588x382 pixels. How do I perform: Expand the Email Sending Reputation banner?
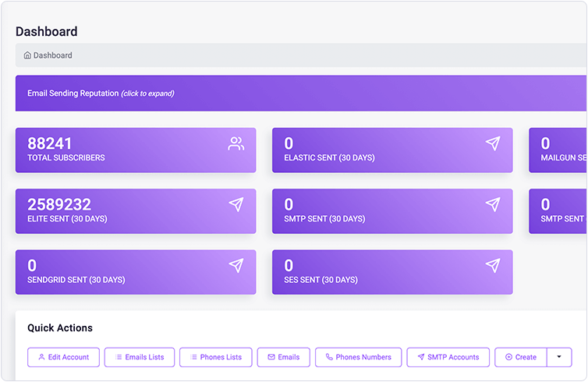point(101,94)
